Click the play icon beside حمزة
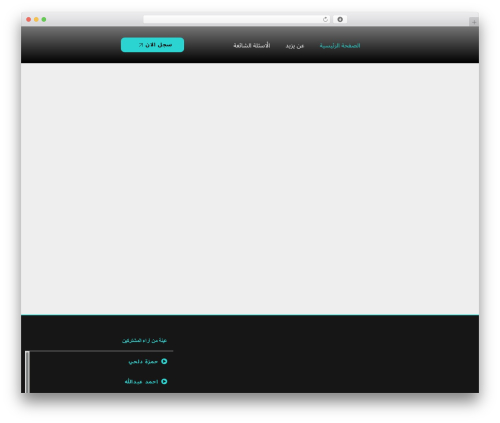This screenshot has width=500, height=423. (x=164, y=361)
